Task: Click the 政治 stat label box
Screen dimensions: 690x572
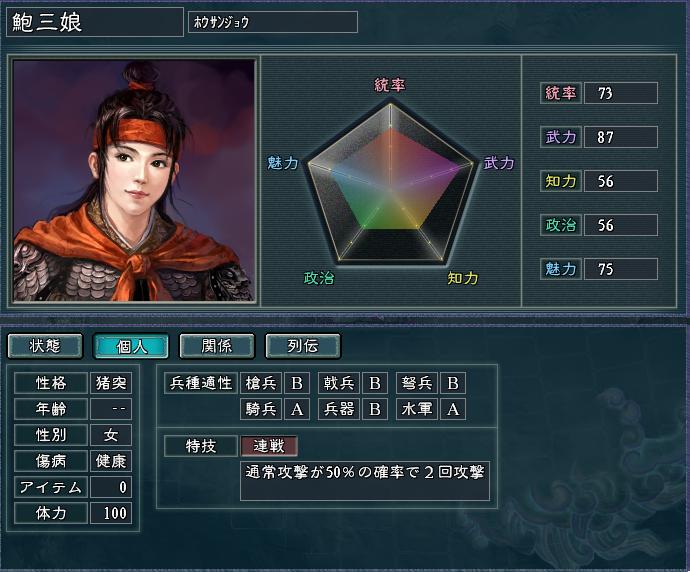Action: 561,225
